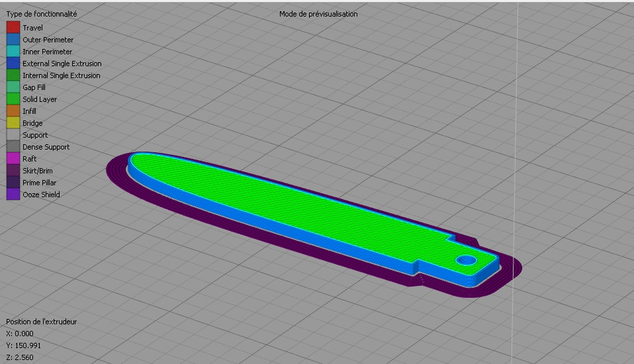This screenshot has width=634, height=364.
Task: Click the "Prime Pillar" legend label
Action: [x=39, y=183]
